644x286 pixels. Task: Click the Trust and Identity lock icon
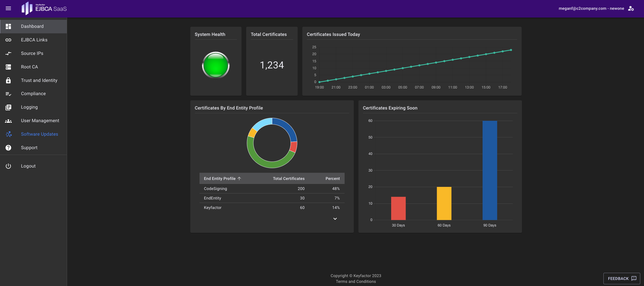[8, 80]
